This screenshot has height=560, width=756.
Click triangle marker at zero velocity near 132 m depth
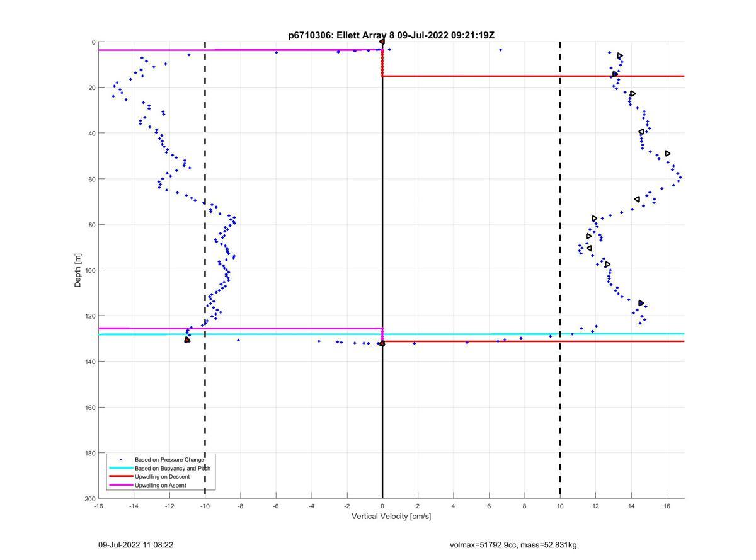pyautogui.click(x=382, y=343)
